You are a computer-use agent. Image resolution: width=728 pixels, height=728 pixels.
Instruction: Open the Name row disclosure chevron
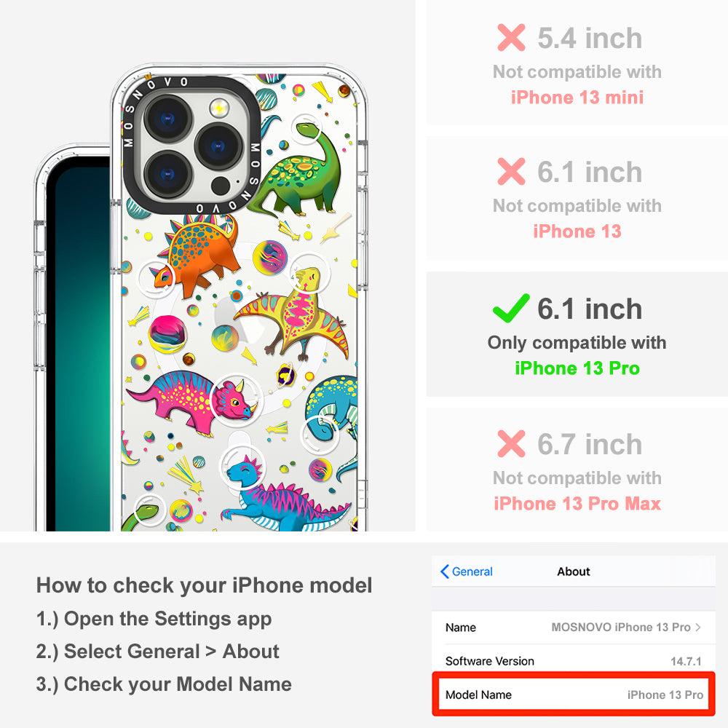pyautogui.click(x=698, y=628)
